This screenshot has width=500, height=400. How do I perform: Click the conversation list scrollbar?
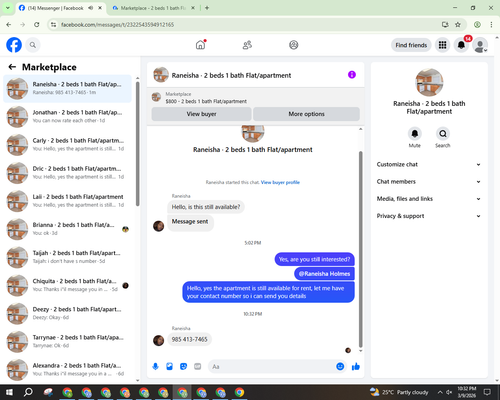click(x=137, y=143)
